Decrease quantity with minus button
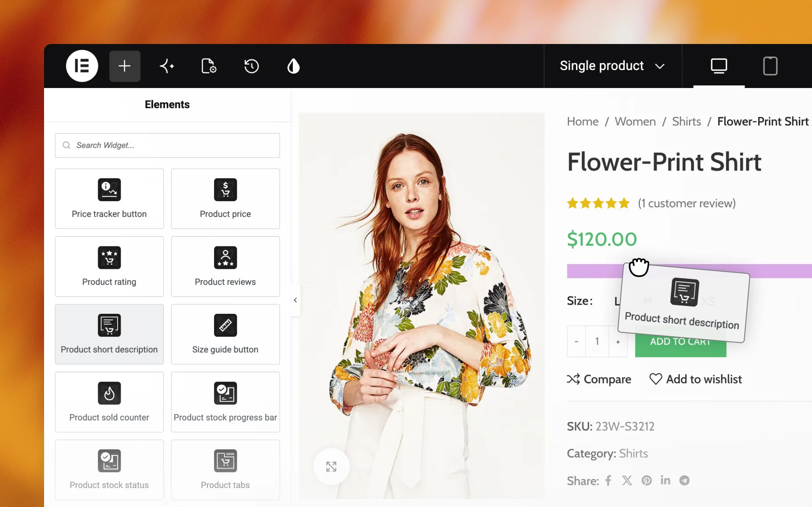812x507 pixels. pos(576,342)
